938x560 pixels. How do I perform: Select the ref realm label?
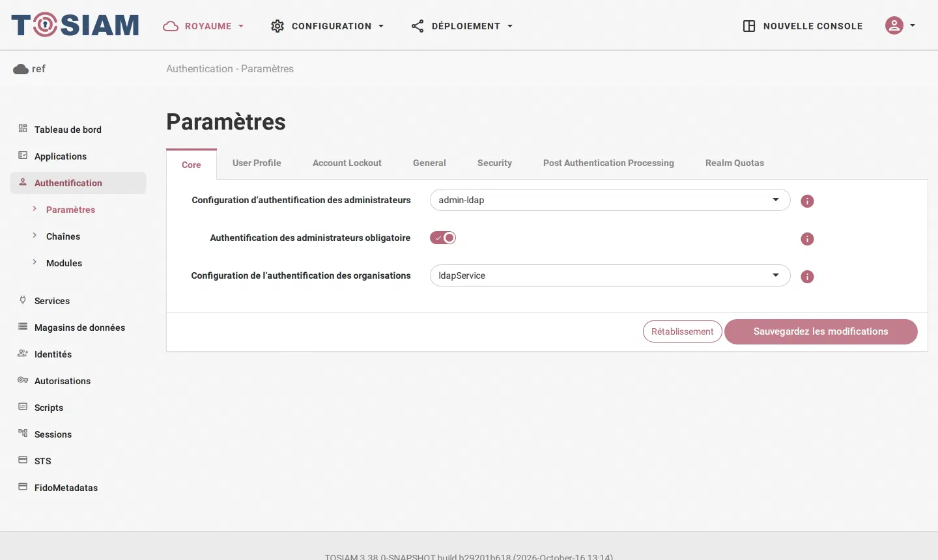pyautogui.click(x=38, y=69)
